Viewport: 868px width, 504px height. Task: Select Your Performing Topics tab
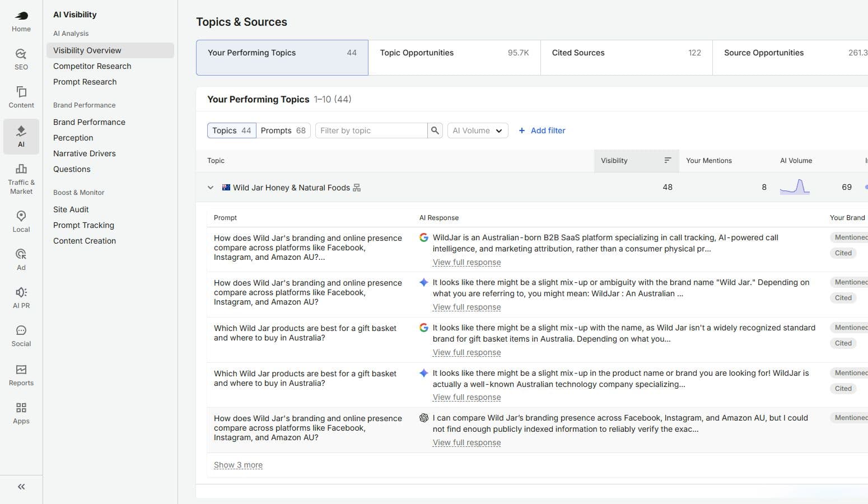(282, 58)
